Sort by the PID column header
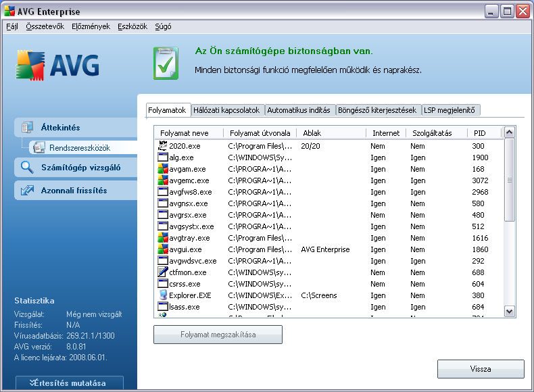Image resolution: width=534 pixels, height=392 pixels. tap(485, 133)
